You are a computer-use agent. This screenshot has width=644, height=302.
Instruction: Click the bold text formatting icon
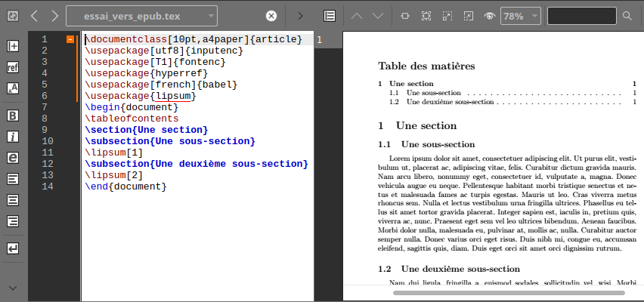[13, 116]
